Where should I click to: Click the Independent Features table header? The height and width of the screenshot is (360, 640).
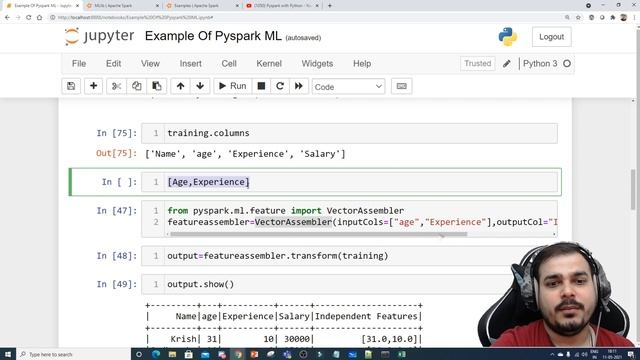(366, 316)
